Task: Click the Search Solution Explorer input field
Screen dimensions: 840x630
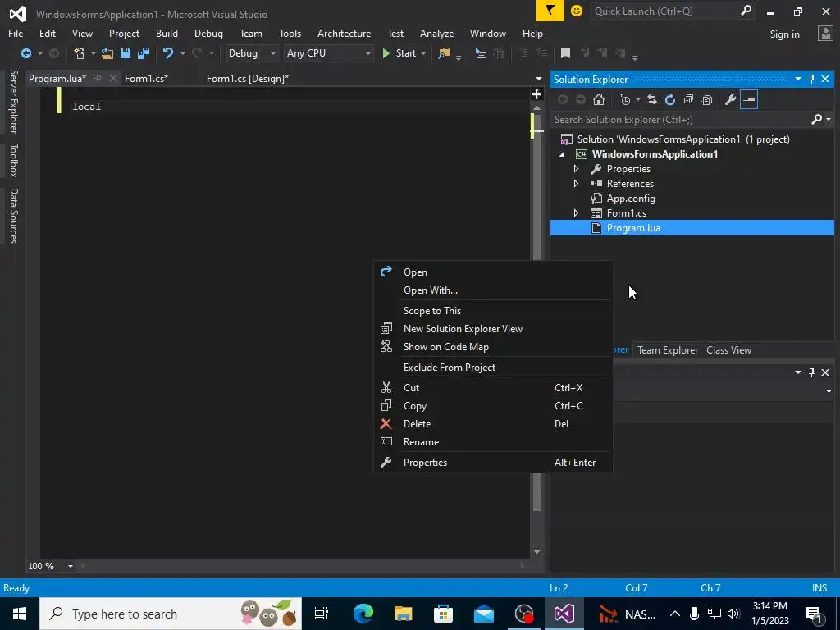Action: [680, 120]
